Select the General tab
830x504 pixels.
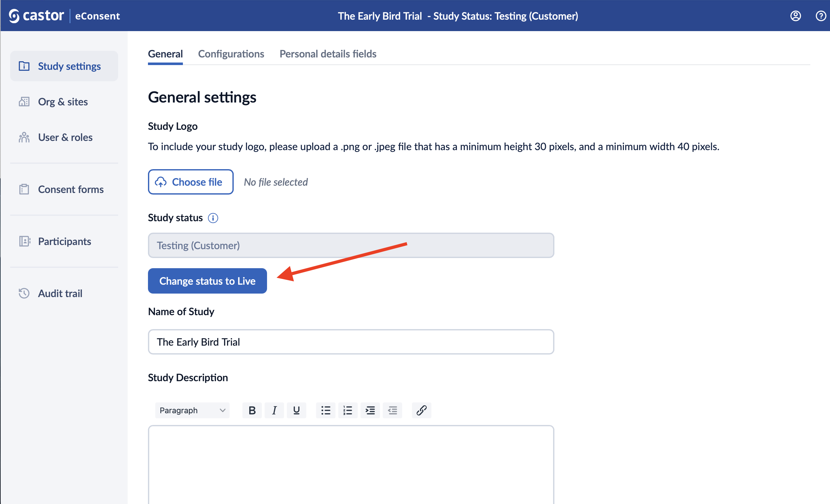165,54
